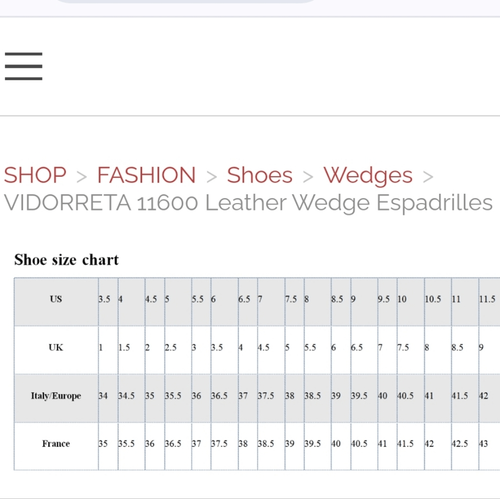The image size is (500, 499).
Task: Open the FASHION breadcrumb link
Action: pyautogui.click(x=146, y=175)
